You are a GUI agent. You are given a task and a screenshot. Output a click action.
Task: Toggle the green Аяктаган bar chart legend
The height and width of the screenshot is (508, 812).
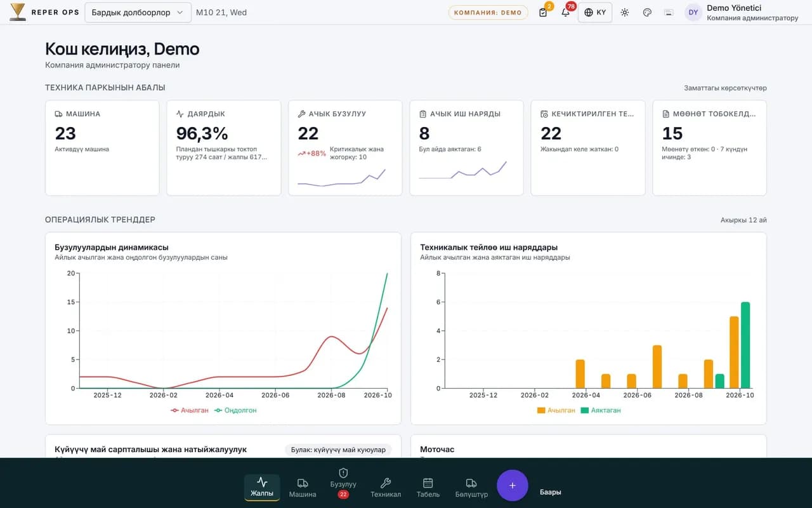point(601,410)
